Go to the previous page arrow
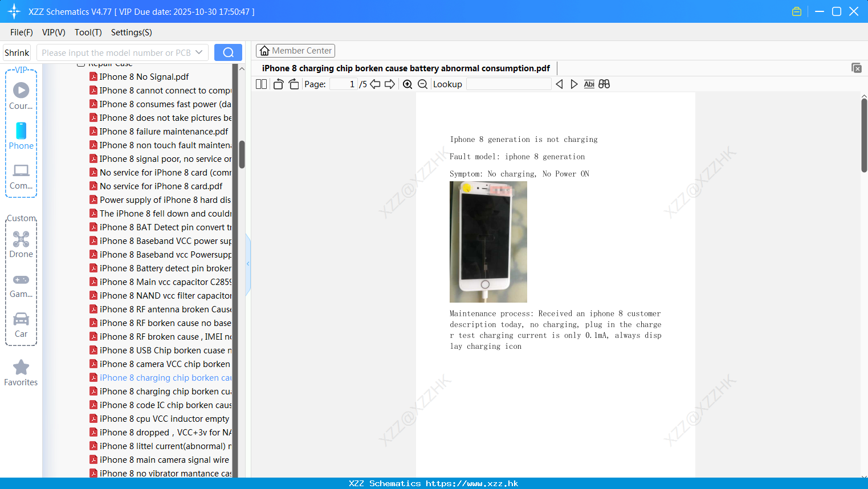Screen dimensions: 868x489 [x=375, y=84]
